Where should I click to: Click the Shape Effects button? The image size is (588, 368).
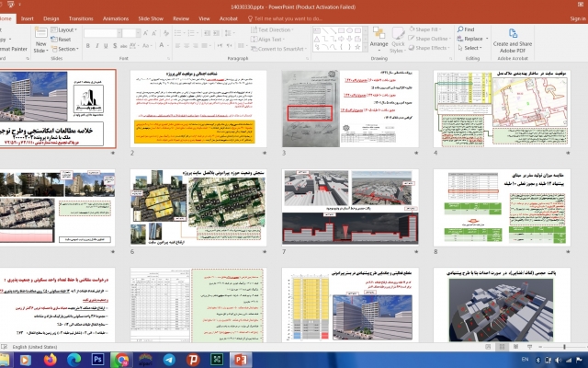(429, 48)
